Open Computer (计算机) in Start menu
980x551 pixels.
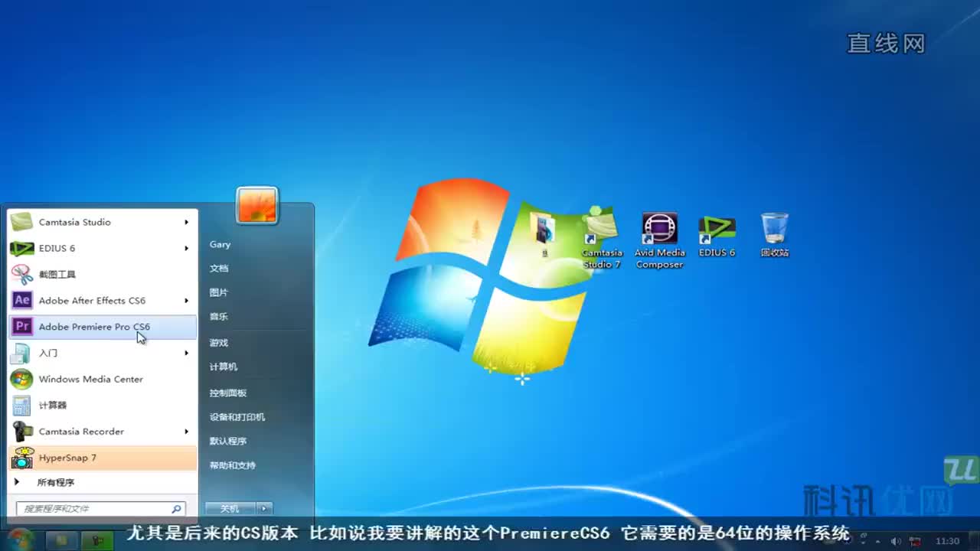(224, 367)
